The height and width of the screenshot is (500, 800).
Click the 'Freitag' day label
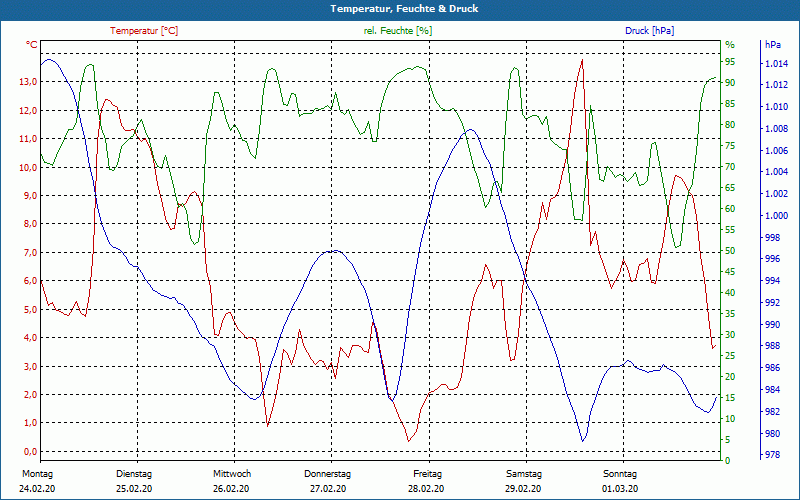pos(428,474)
